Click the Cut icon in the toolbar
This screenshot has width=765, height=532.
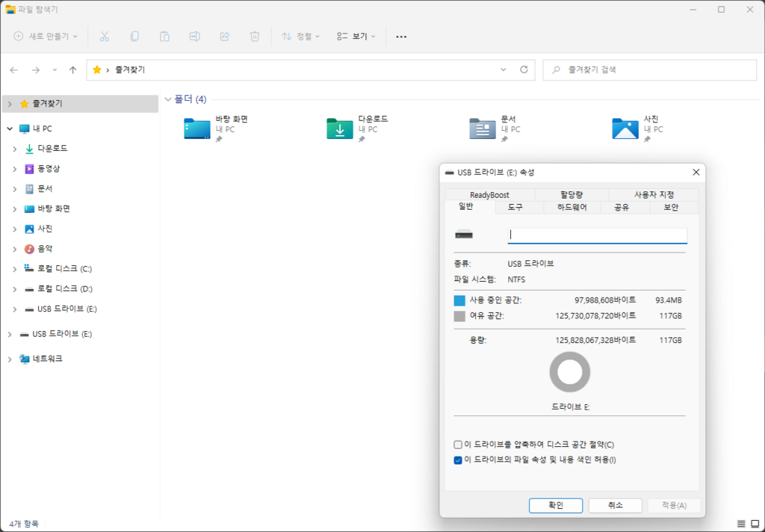pos(105,36)
